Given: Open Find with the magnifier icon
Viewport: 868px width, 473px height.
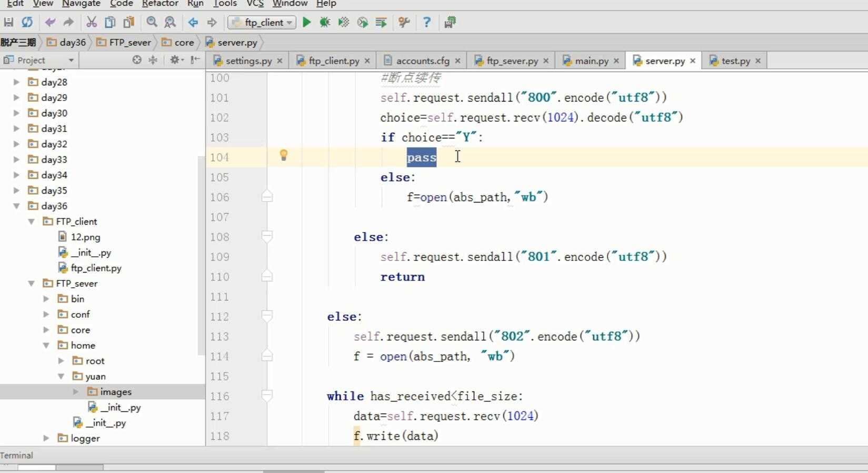Looking at the screenshot, I should [x=152, y=22].
